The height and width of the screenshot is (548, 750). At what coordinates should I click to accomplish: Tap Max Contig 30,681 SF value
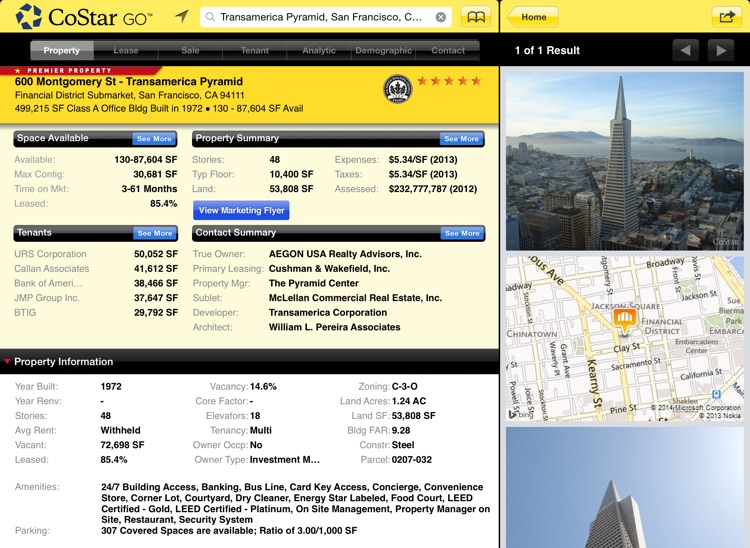[x=155, y=174]
